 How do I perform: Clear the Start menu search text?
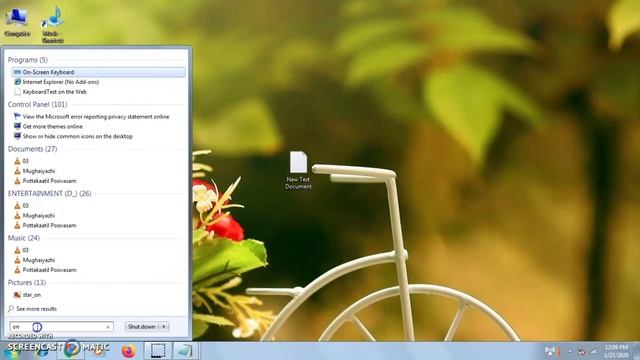[108, 327]
